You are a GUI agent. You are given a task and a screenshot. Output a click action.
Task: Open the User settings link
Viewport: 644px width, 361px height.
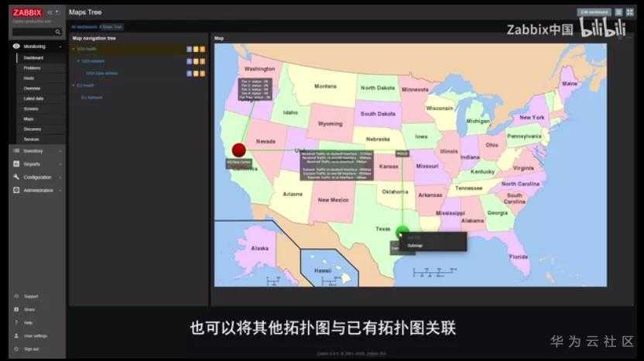point(36,336)
